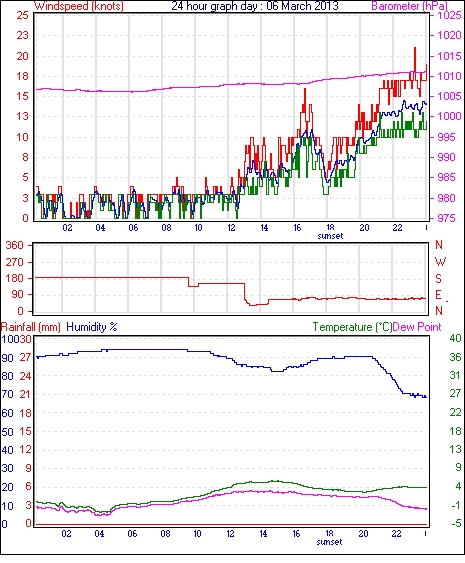Click the E compass label on direction chart
The height and width of the screenshot is (563, 465).
click(x=438, y=295)
